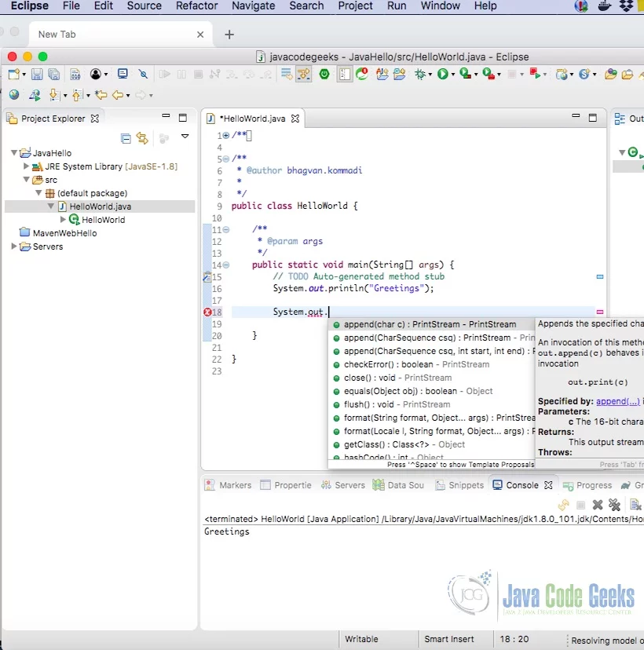Select getClass() completion proposal
The height and width of the screenshot is (650, 644).
431,444
